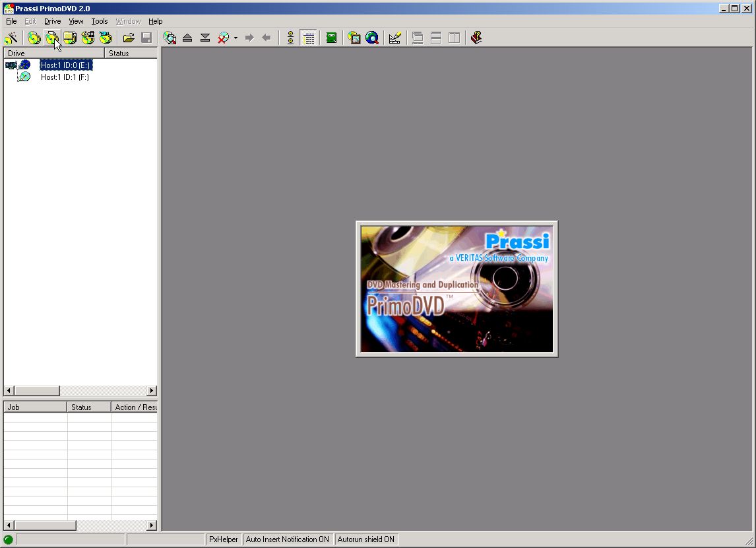The image size is (756, 548).
Task: Click the erase disc icon with red X
Action: click(223, 38)
